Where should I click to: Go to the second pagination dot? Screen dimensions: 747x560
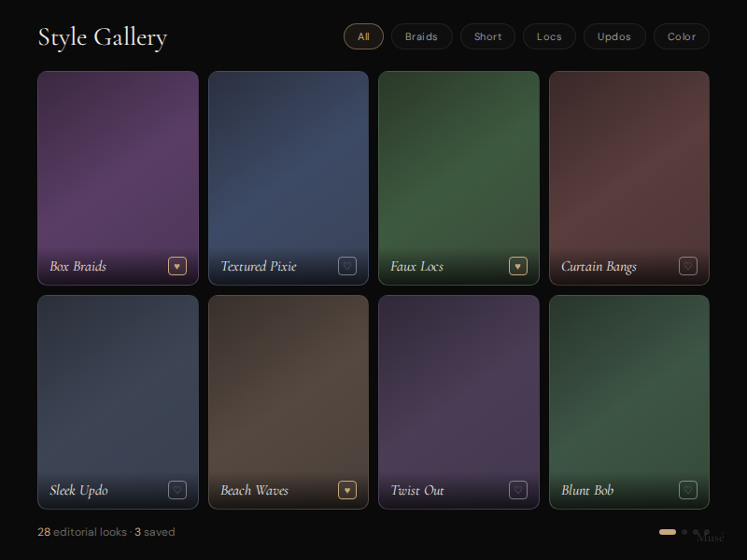tap(684, 532)
